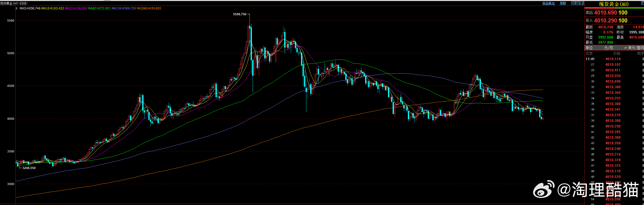Open the 商品叠加 overlay link
Image resolution: width=644 pixels, height=205 pixels.
[548, 3]
